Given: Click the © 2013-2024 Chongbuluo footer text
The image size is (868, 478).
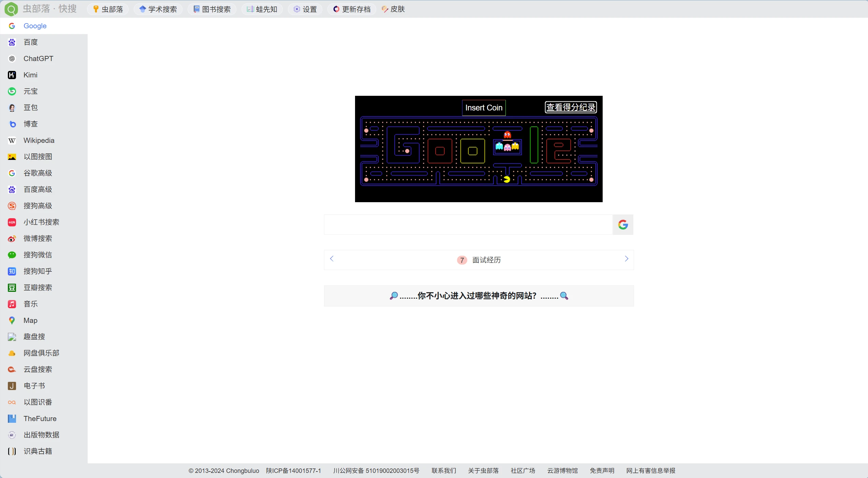Looking at the screenshot, I should pyautogui.click(x=224, y=471).
